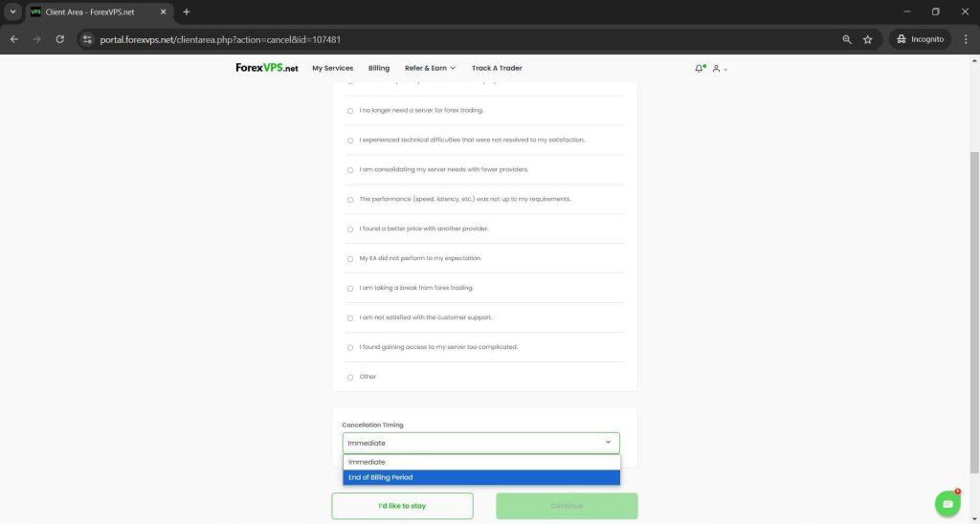Close the Client Area tab
The image size is (980, 524).
(x=163, y=11)
